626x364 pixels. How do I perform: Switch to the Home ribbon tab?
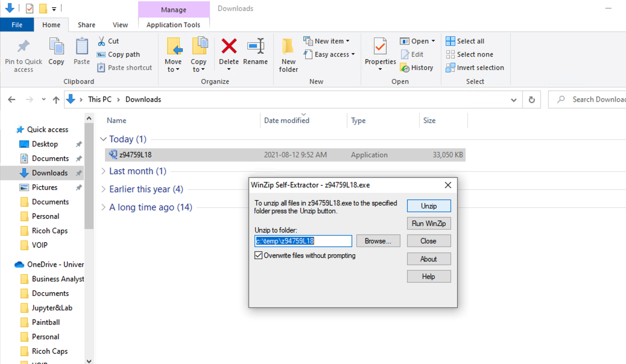51,25
